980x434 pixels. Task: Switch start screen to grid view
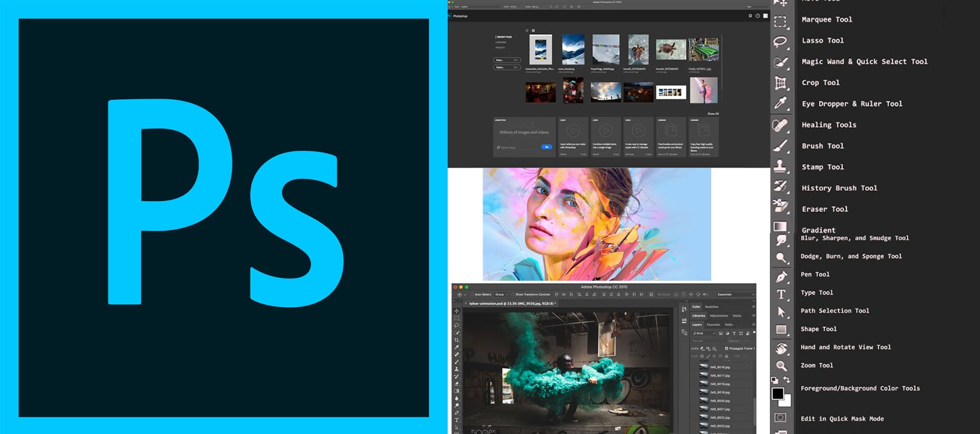[x=533, y=31]
